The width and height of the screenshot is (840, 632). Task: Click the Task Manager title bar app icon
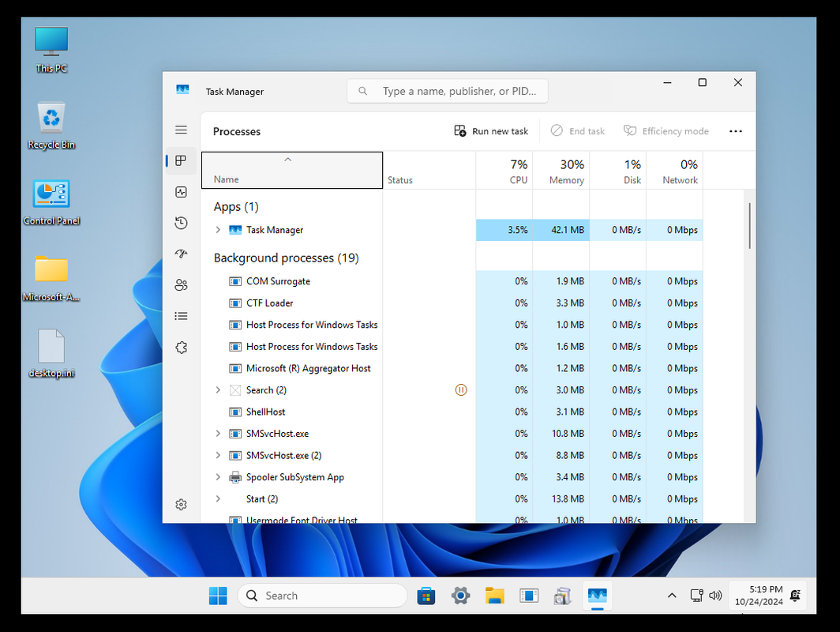[182, 89]
